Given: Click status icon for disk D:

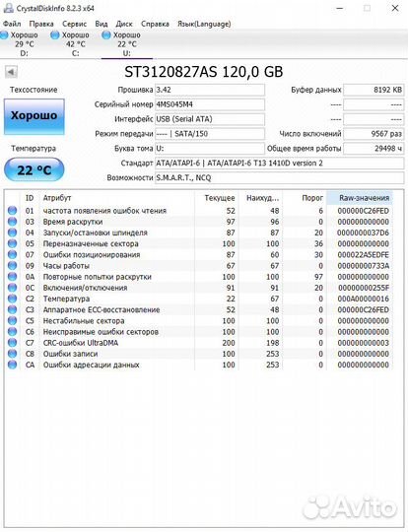Looking at the screenshot, I should pyautogui.click(x=4, y=34).
